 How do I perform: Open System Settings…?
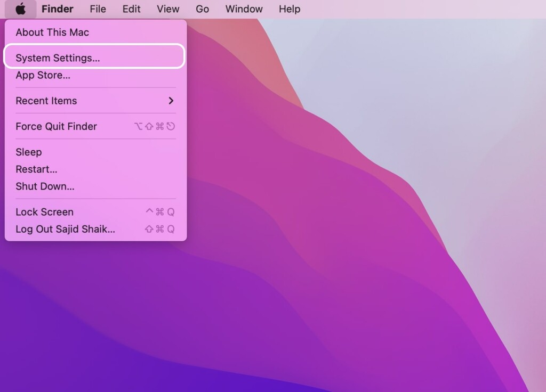[94, 56]
